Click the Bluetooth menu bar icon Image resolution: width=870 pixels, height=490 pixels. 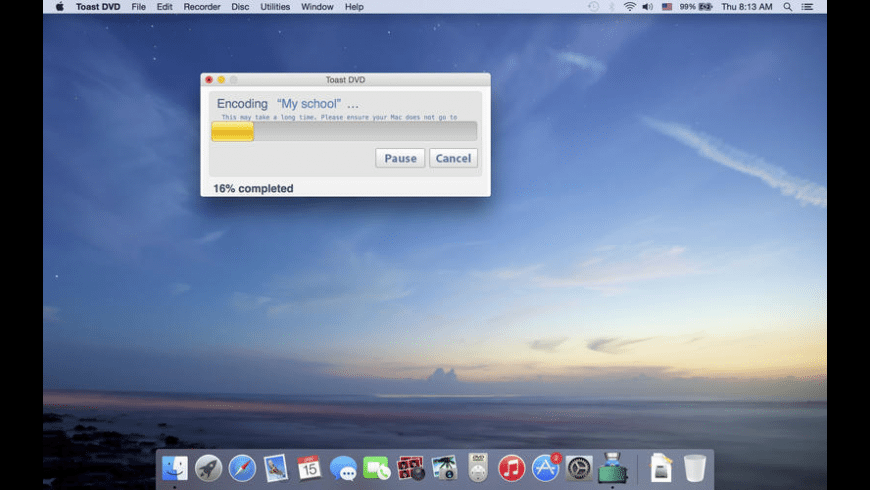pos(611,7)
